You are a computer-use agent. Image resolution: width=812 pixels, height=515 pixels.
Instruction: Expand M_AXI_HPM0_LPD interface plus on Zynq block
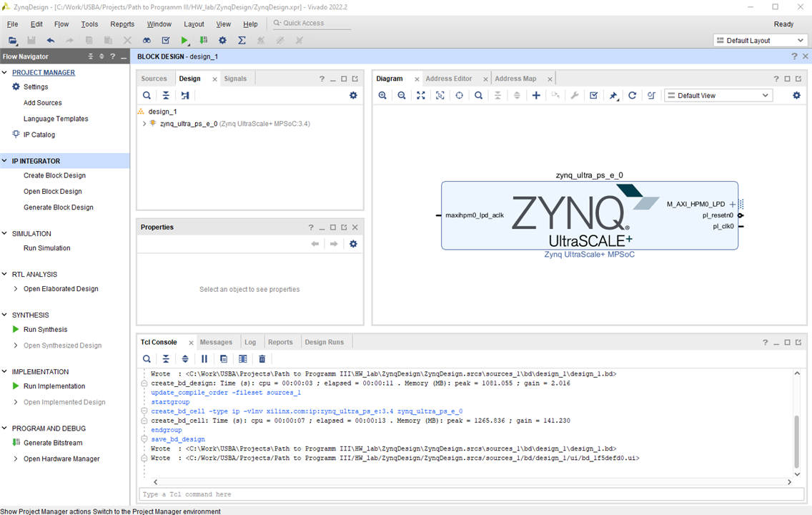[732, 205]
